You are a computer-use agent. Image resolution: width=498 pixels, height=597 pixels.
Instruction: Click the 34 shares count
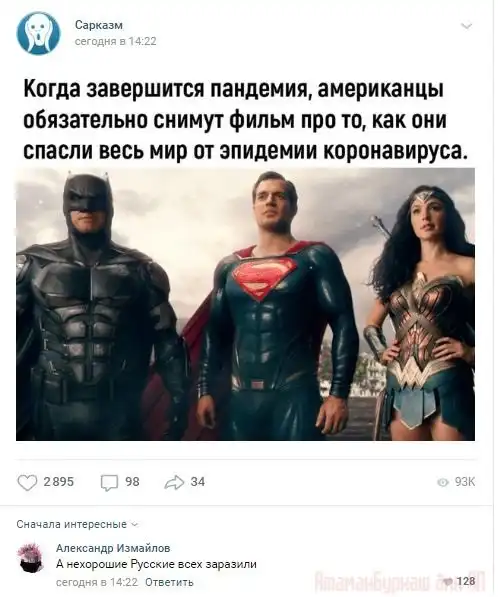(198, 482)
